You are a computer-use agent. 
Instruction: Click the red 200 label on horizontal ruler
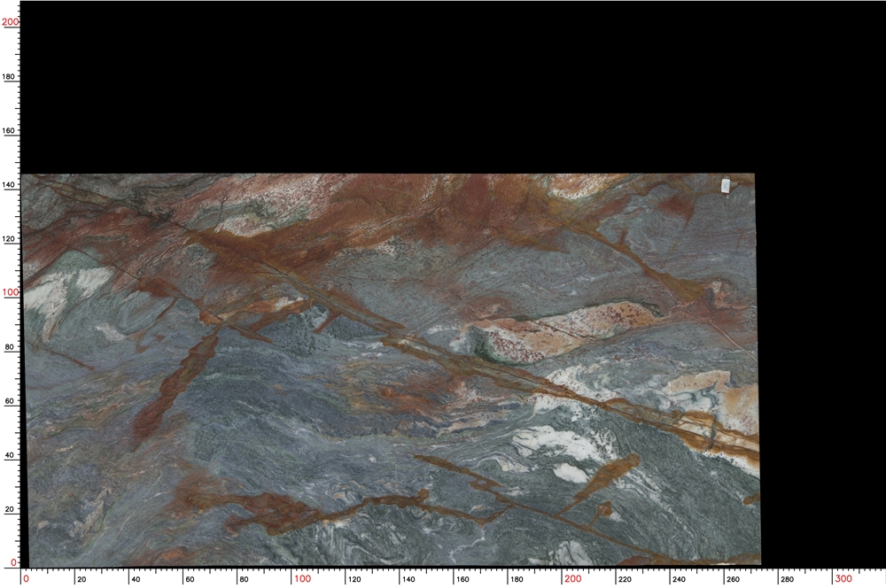(575, 580)
